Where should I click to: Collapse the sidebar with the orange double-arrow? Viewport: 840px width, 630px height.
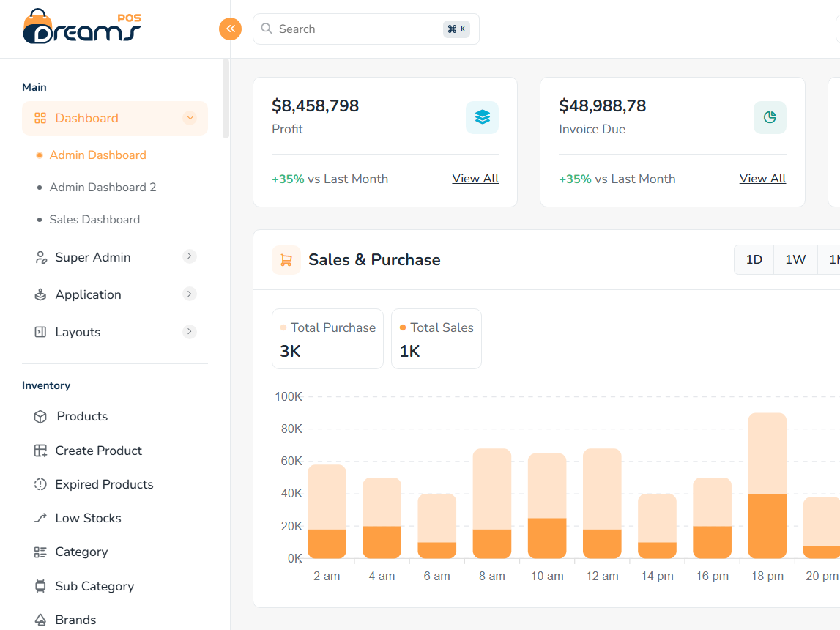pos(230,28)
